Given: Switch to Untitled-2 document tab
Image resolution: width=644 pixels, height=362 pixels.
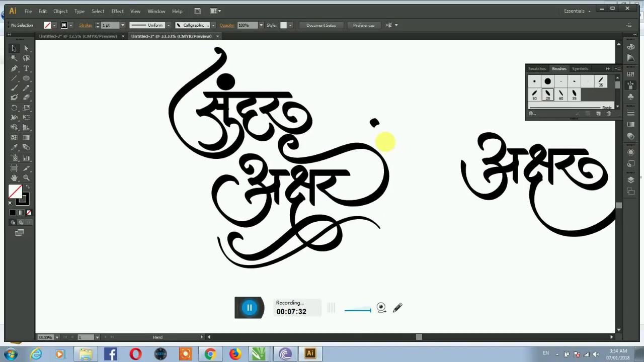Looking at the screenshot, I should tap(78, 36).
